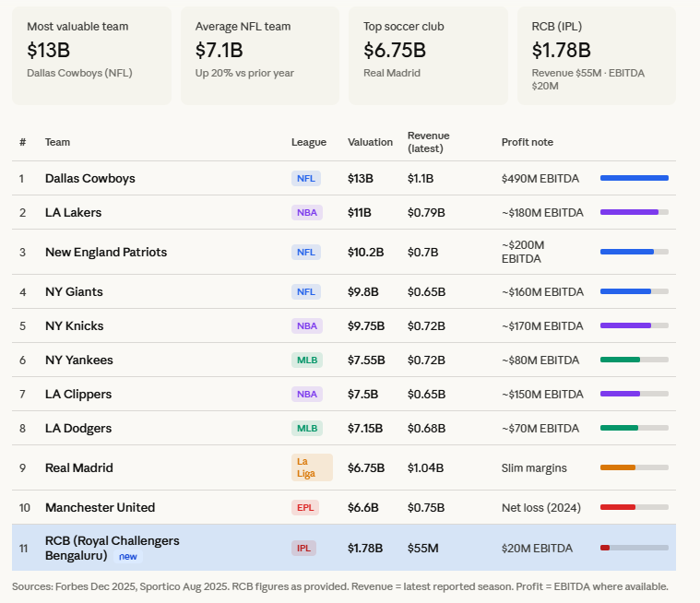Select the Dallas Cowboys team name
This screenshot has height=603, width=700.
tap(90, 178)
